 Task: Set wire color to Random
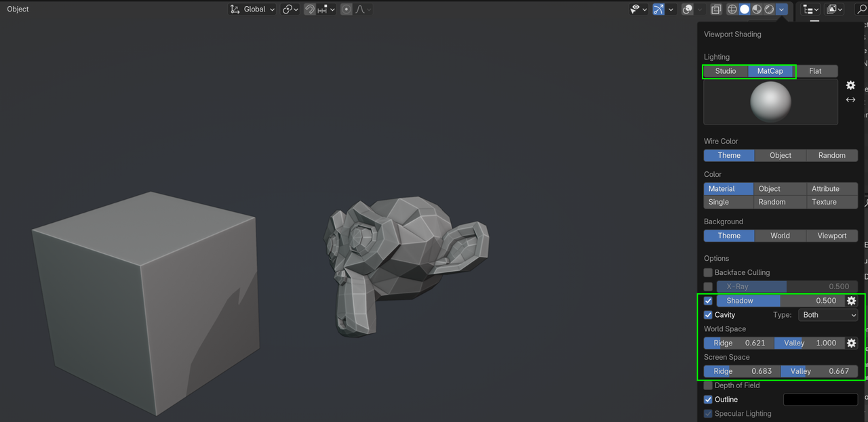(832, 155)
